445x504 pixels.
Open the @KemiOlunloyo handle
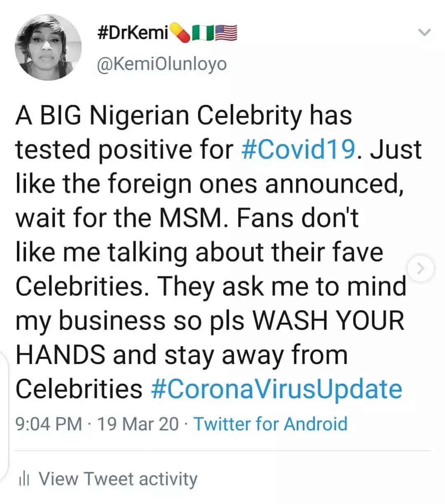click(160, 64)
